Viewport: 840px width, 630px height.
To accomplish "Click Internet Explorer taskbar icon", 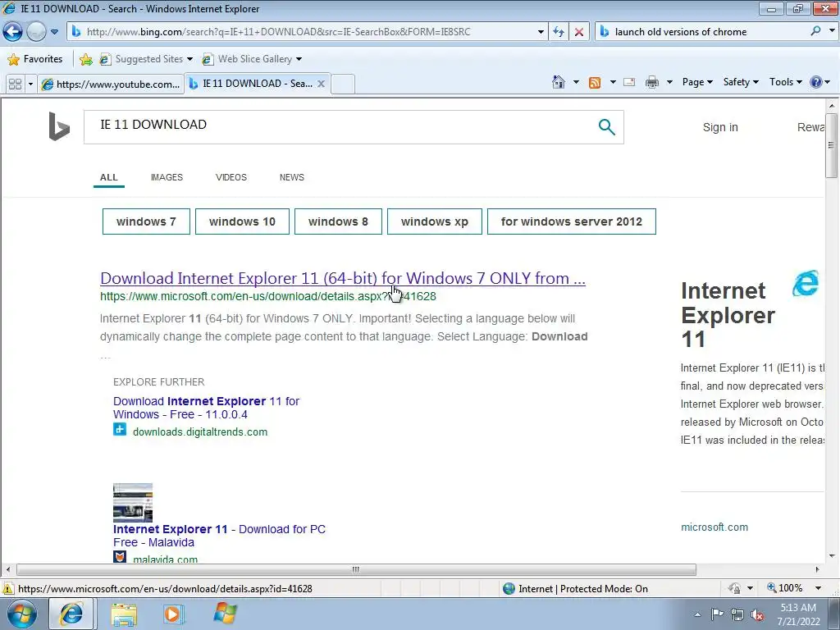I will pyautogui.click(x=71, y=614).
